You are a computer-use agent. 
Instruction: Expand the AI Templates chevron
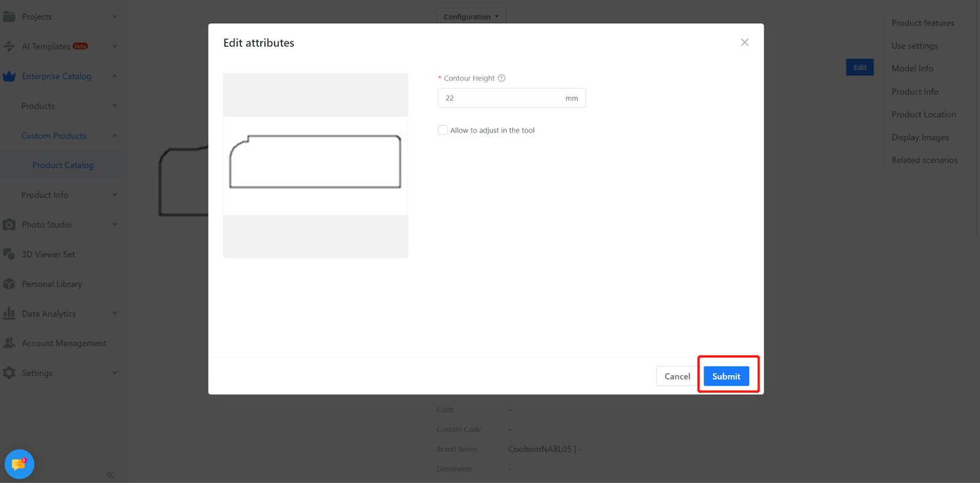115,46
